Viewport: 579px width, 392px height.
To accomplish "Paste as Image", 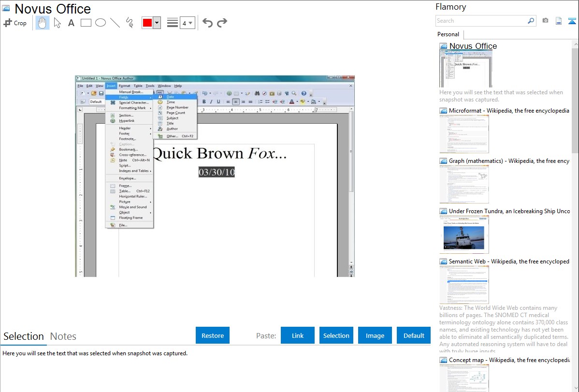I will 375,335.
